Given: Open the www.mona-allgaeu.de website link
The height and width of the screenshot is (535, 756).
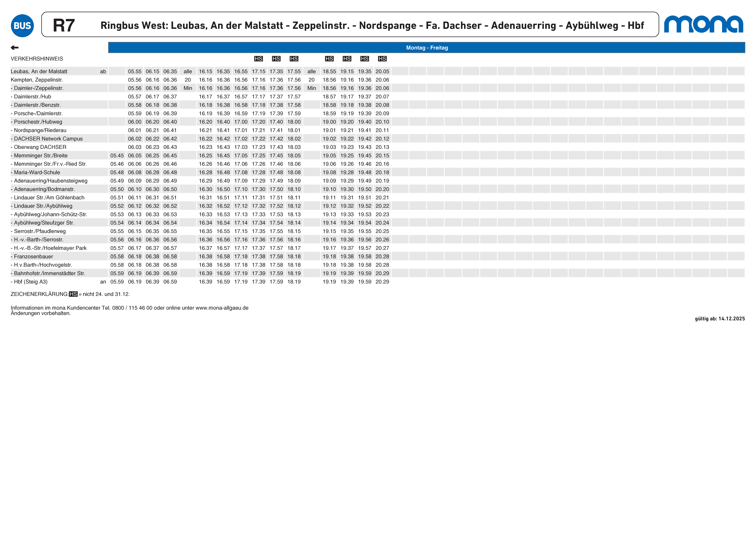Looking at the screenshot, I should pos(222,308).
